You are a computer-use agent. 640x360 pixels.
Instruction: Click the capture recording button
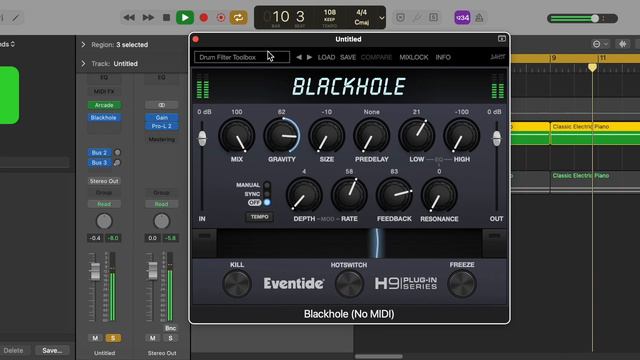(x=221, y=18)
